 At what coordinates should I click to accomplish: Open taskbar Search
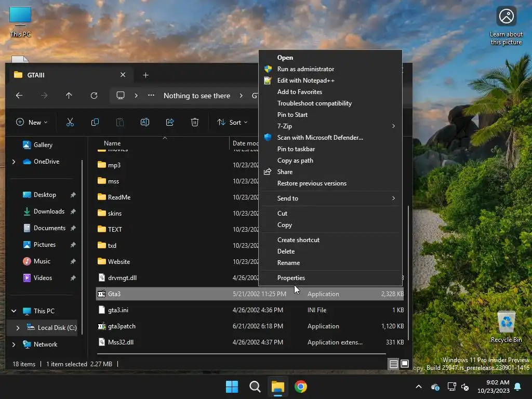255,387
